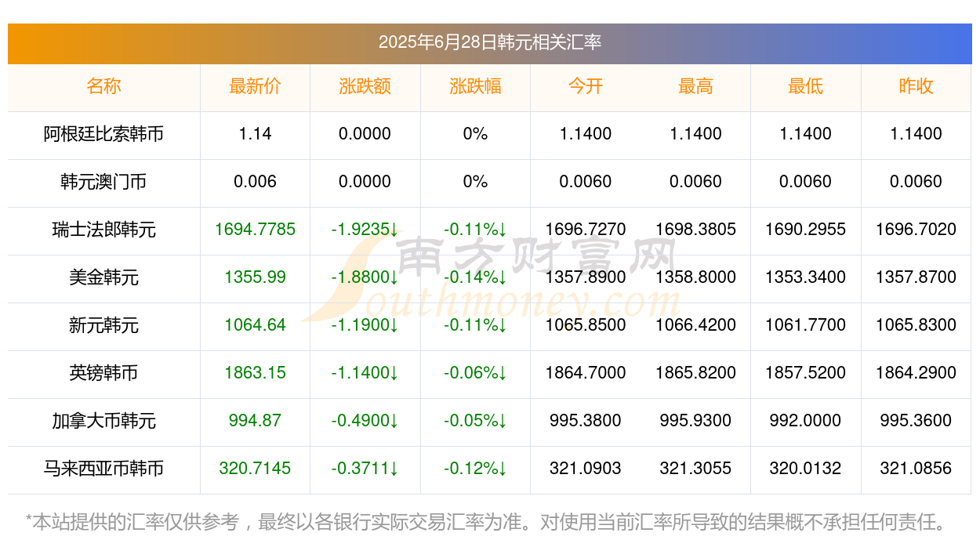Click change value -0.3711↓

[x=365, y=469]
